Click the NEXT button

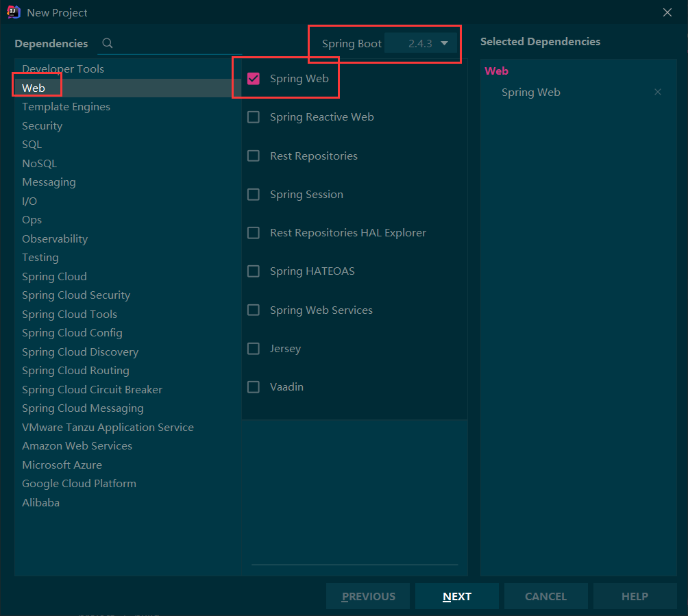(457, 596)
